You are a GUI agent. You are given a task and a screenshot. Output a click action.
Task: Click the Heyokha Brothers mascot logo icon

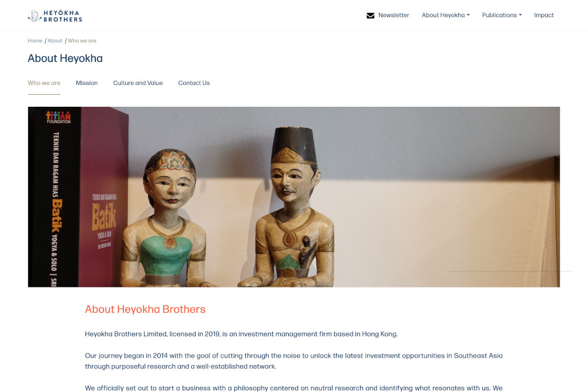[x=34, y=16]
